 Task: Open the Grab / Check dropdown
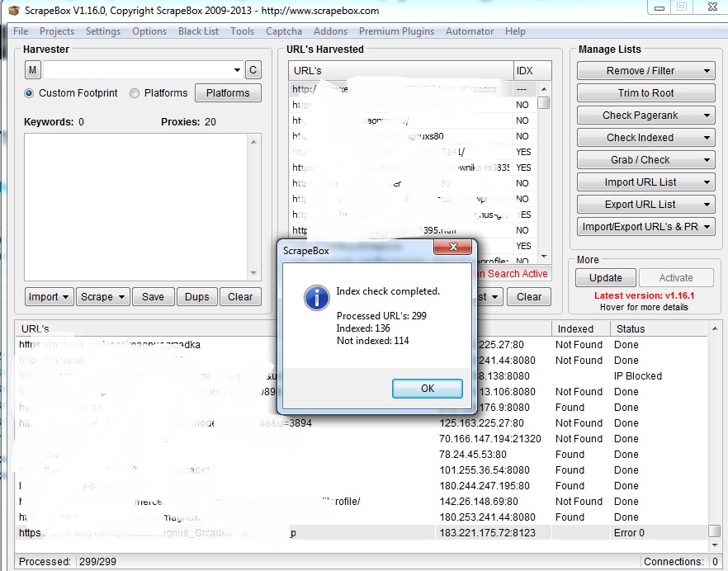(x=645, y=160)
